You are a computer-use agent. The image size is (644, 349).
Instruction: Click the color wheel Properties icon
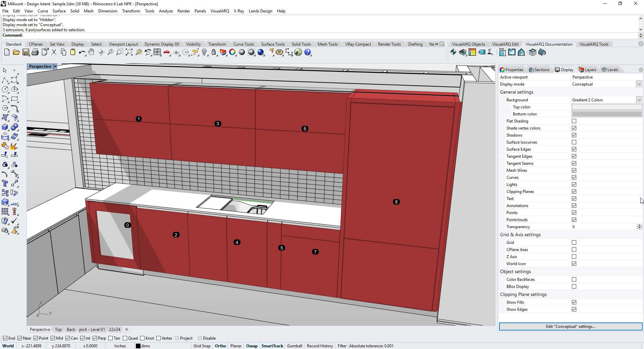[232, 52]
